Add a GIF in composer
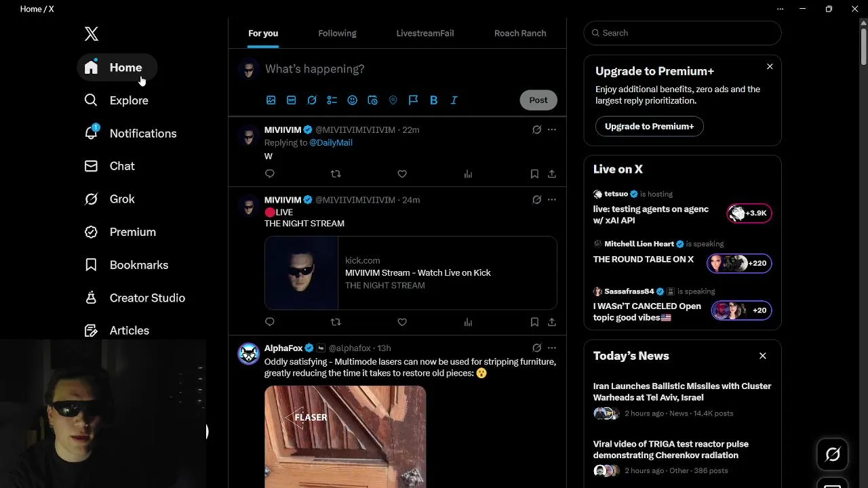 point(291,100)
